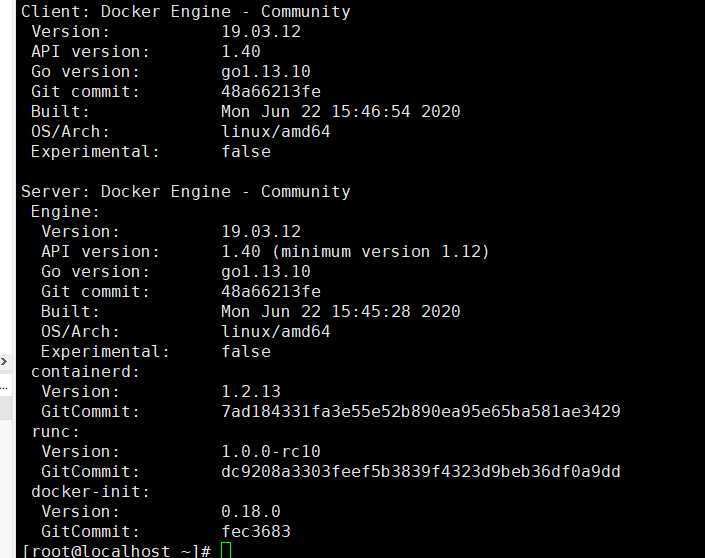This screenshot has width=705, height=558.
Task: Click the docker-init section label
Action: [x=90, y=491]
